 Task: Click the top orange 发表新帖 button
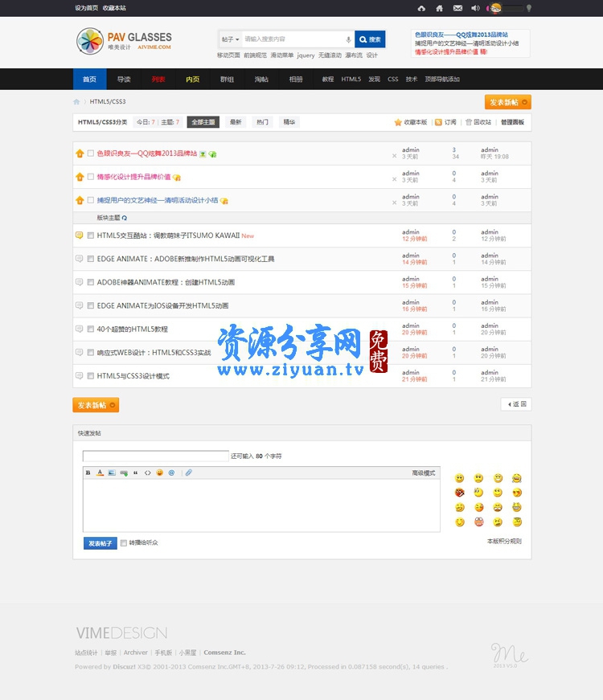click(x=508, y=102)
